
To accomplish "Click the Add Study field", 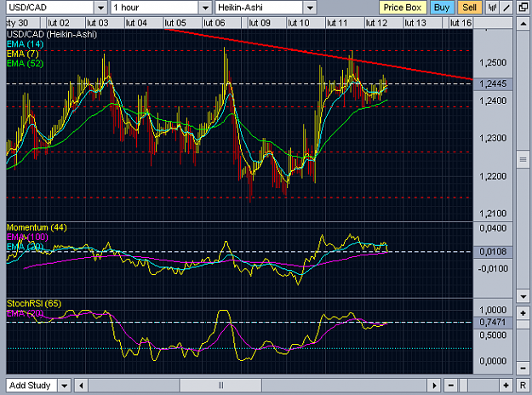I will [31, 386].
